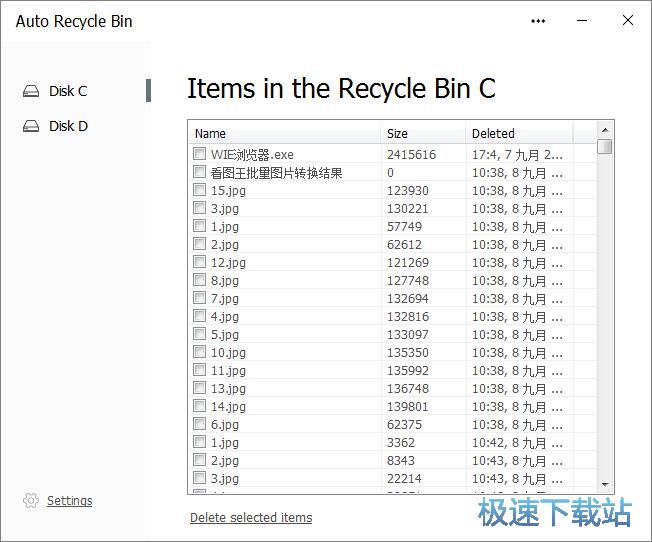The image size is (652, 542).
Task: Click size value 22214
Action: pos(404,479)
